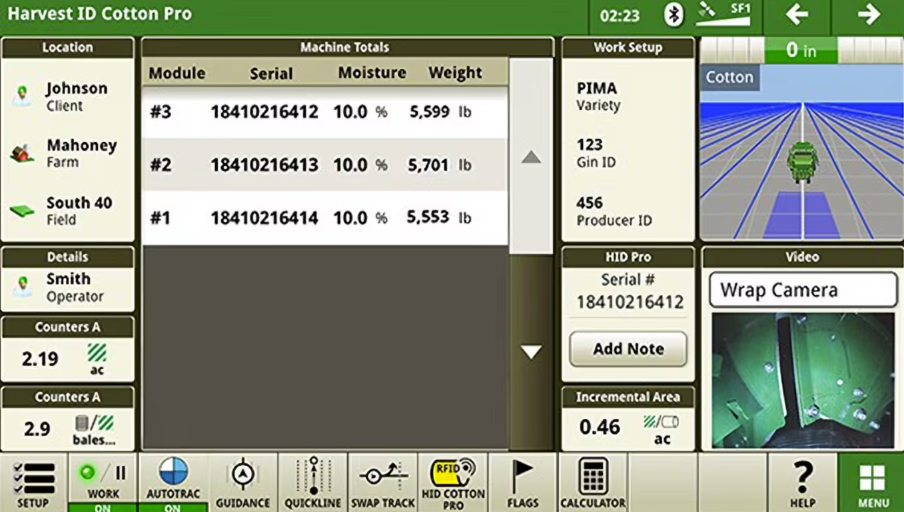Viewport: 904px width, 512px height.
Task: Click the operator icon beside Smith
Action: pos(22,286)
